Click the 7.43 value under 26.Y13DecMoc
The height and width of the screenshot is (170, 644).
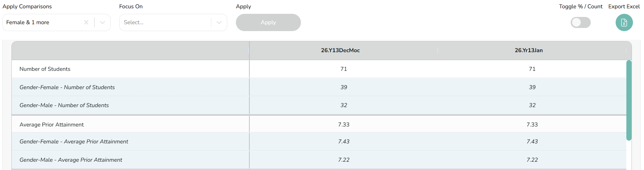tap(344, 142)
